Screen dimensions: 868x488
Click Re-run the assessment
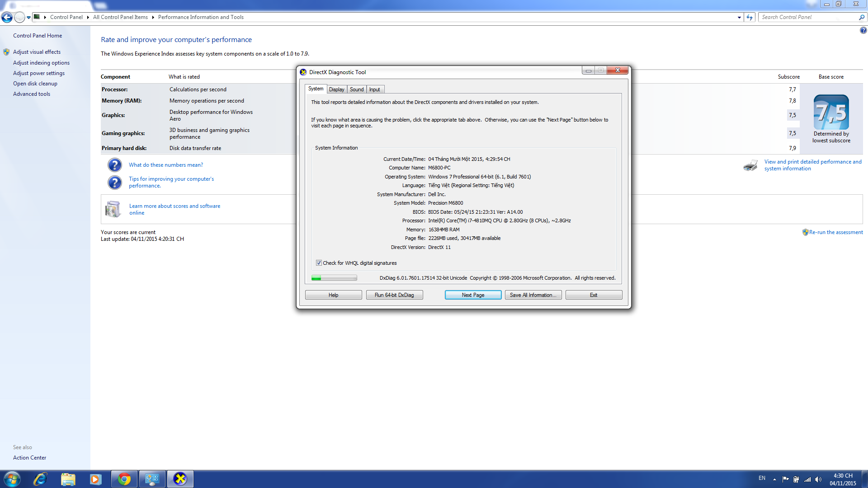(835, 232)
